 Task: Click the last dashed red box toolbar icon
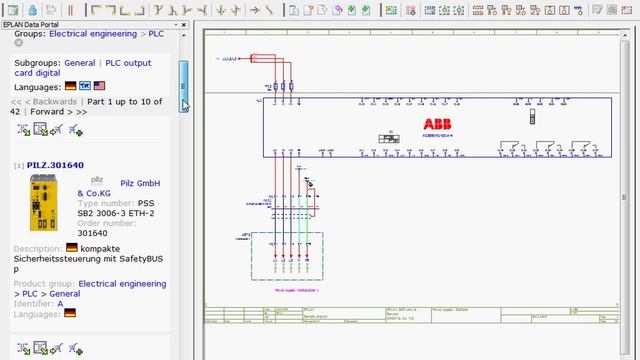[x=627, y=10]
